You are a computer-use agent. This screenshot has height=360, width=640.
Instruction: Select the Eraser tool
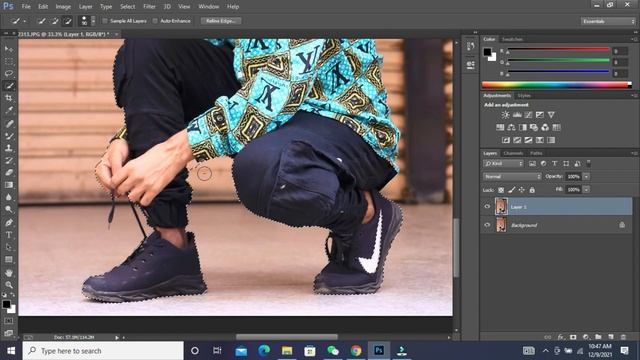[x=9, y=172]
